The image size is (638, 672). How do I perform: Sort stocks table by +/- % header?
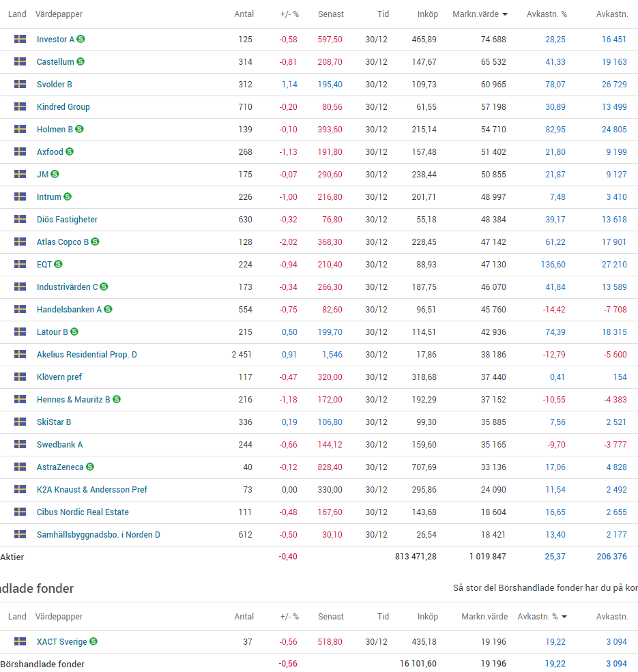click(x=289, y=14)
